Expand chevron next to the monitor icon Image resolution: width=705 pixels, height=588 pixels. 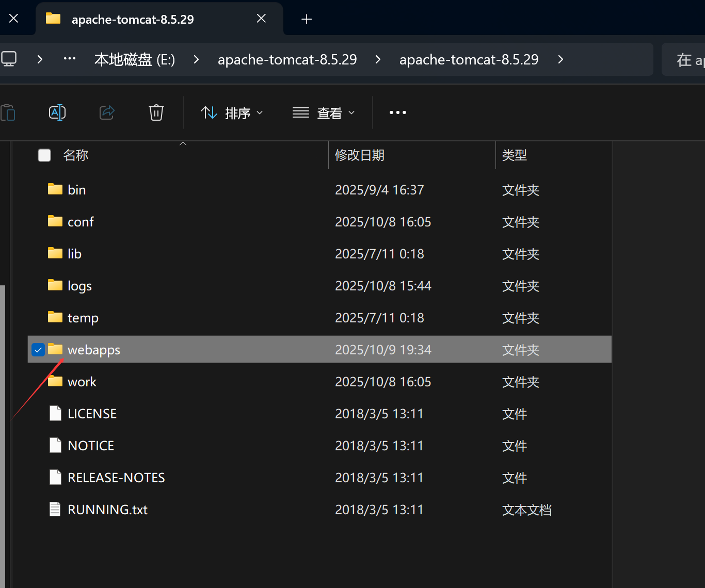click(x=40, y=59)
